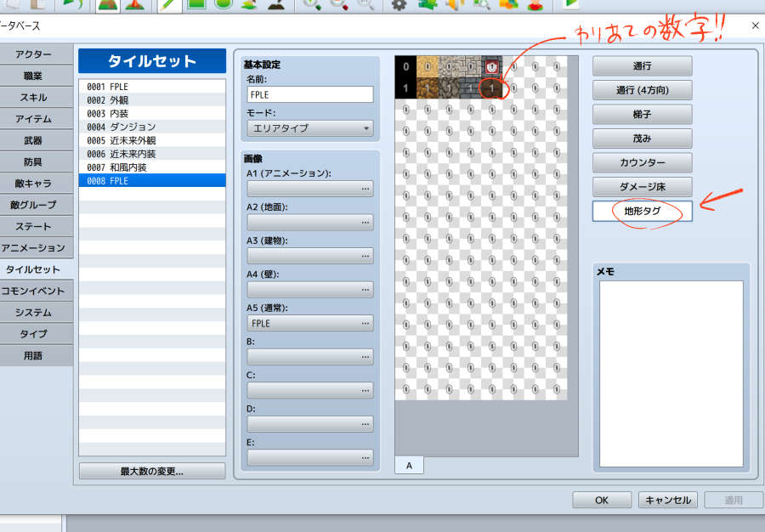Switch to map edit mode icon

(108, 5)
